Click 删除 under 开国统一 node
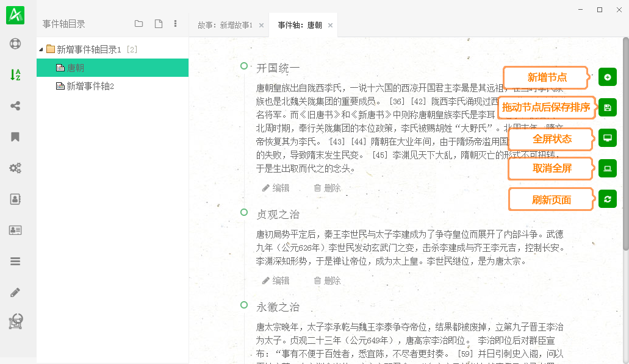This screenshot has height=364, width=629. click(x=328, y=188)
